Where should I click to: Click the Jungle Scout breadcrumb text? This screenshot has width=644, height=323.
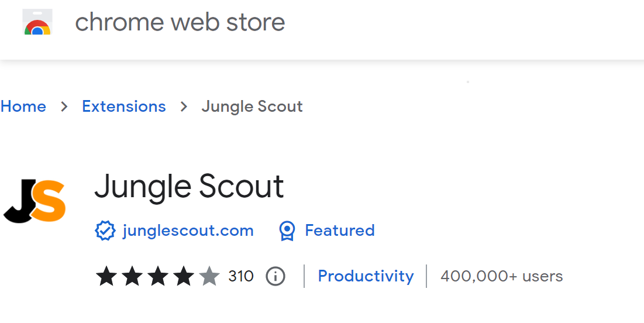coord(252,106)
